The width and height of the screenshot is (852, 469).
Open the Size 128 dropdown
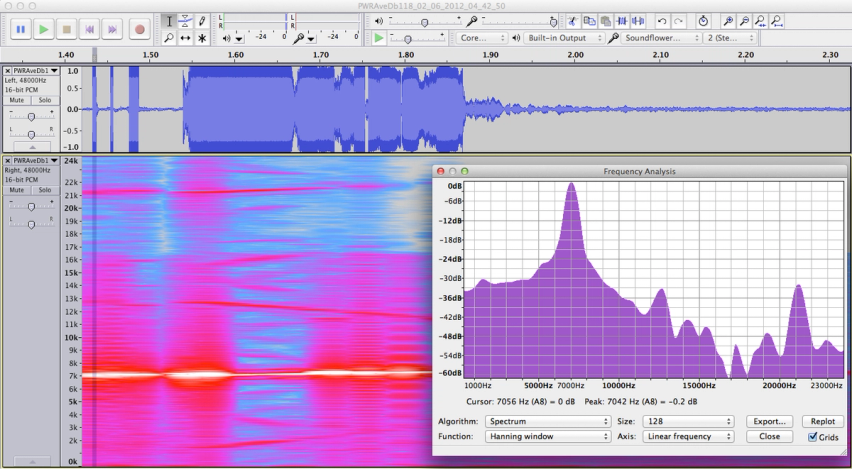(x=688, y=421)
